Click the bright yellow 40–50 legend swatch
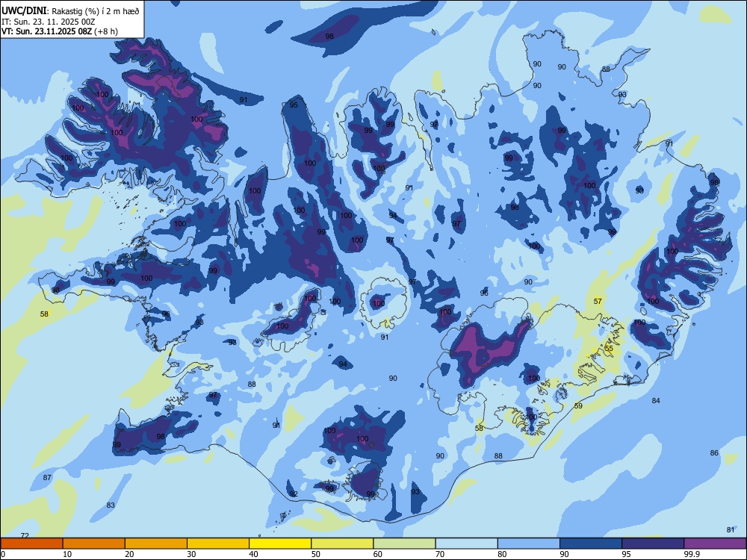Viewport: 747px width, 560px height. tap(280, 544)
